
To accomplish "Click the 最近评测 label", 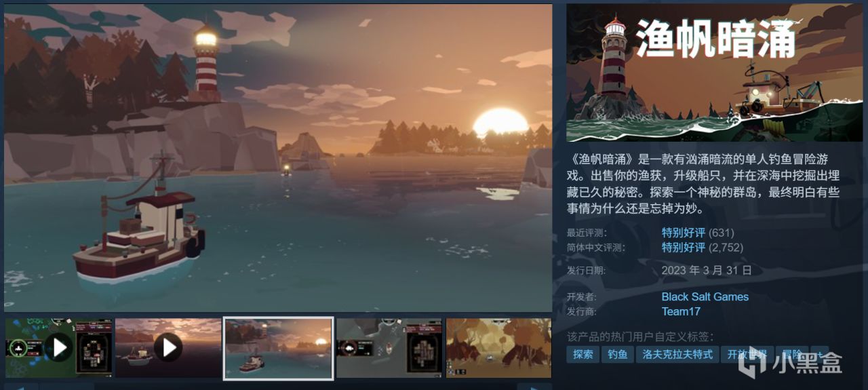I will click(x=587, y=233).
